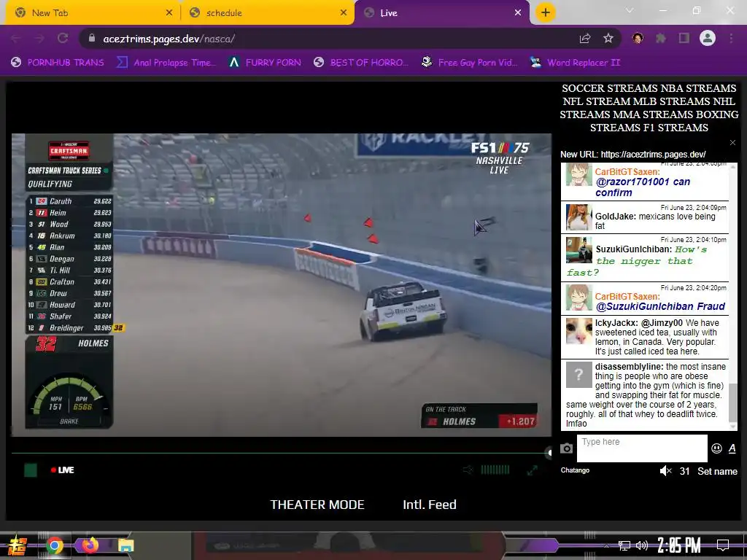Click the address bar URL field

pyautogui.click(x=333, y=39)
